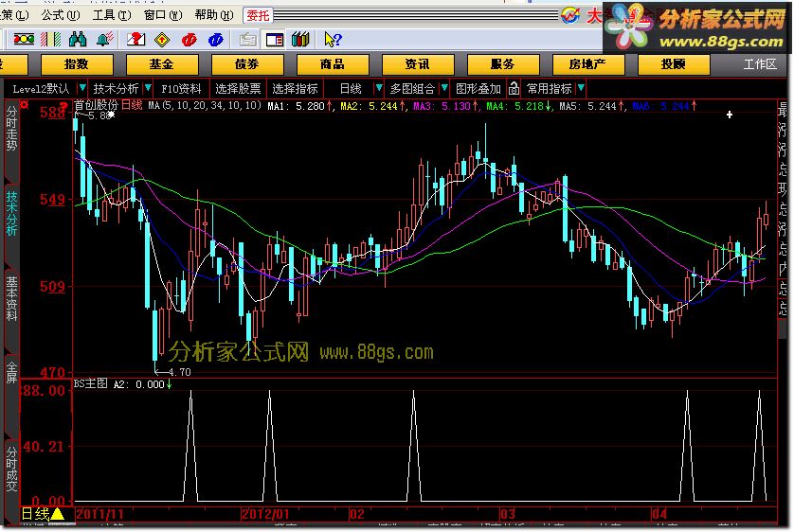Open the books library icon
Screen dimensions: 794x532
[300, 39]
